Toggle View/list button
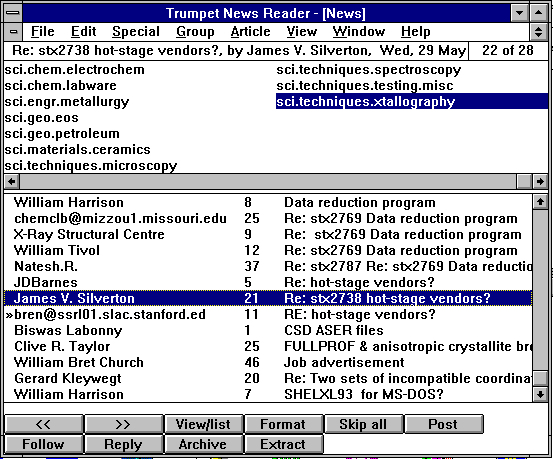553x459 pixels. (x=203, y=424)
